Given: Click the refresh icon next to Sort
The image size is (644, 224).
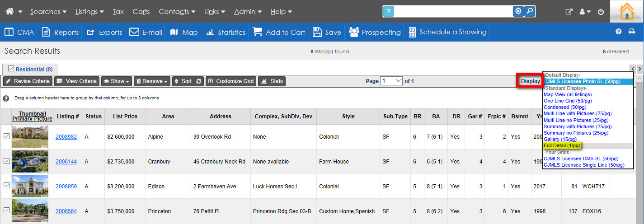Looking at the screenshot, I should click(x=199, y=81).
